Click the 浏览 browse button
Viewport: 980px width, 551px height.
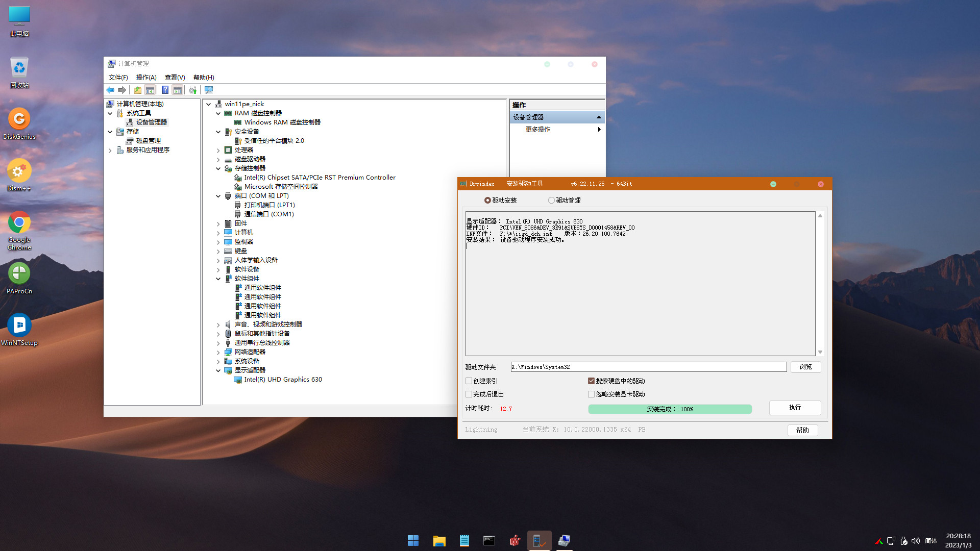805,367
